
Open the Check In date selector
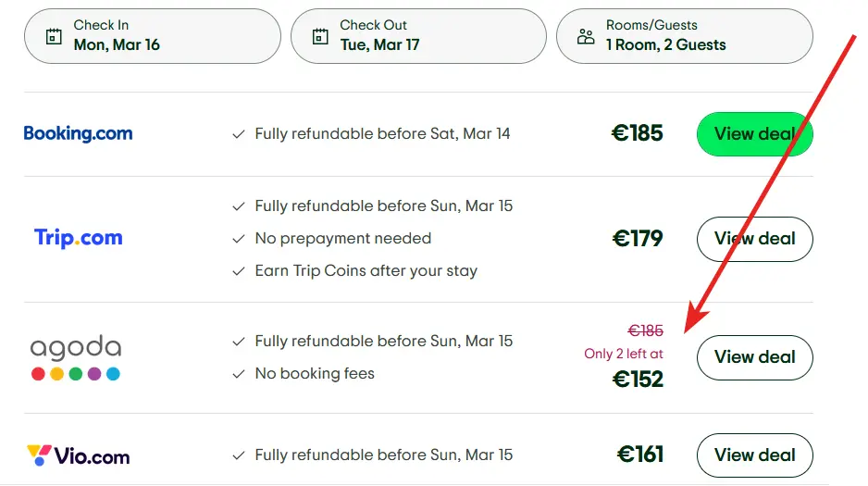152,36
